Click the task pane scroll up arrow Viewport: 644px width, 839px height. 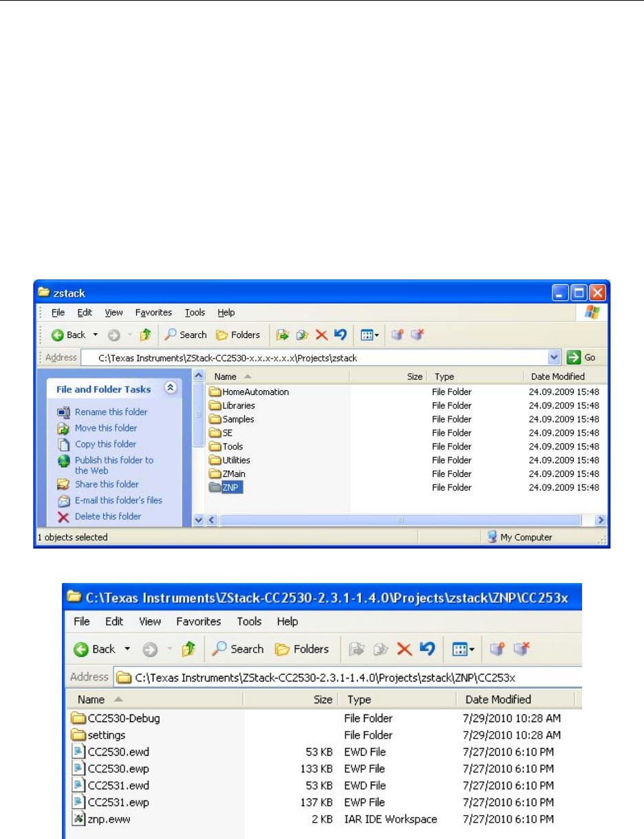coord(200,376)
